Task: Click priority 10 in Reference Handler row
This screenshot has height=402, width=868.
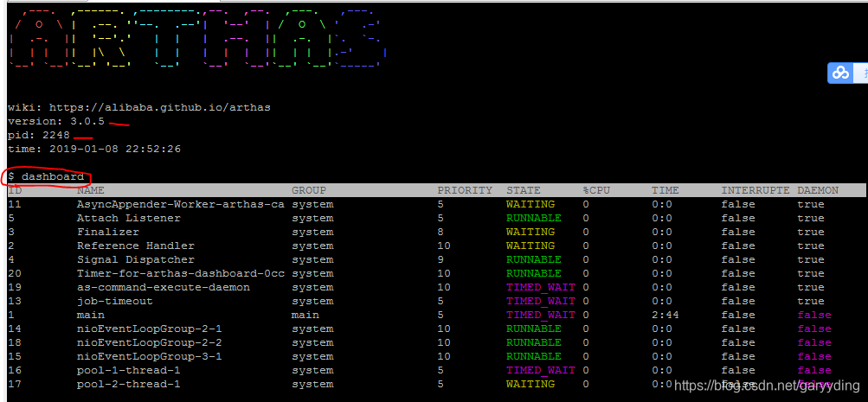Action: click(444, 246)
